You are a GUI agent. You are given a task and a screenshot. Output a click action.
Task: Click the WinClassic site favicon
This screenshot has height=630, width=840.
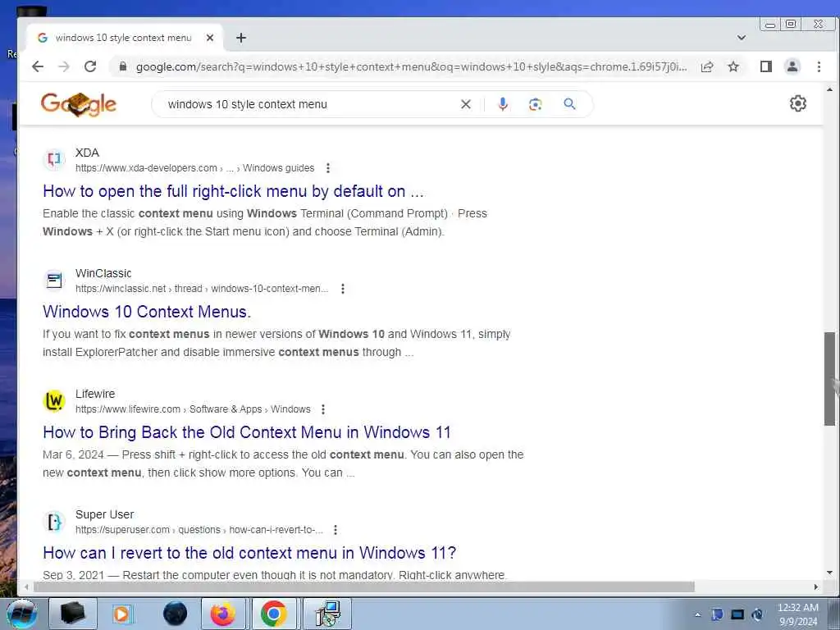tap(54, 280)
